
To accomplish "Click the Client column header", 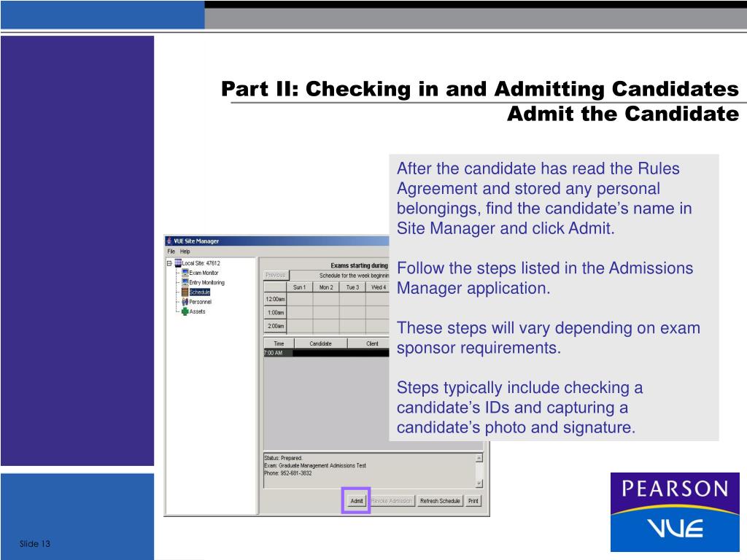I will [369, 343].
